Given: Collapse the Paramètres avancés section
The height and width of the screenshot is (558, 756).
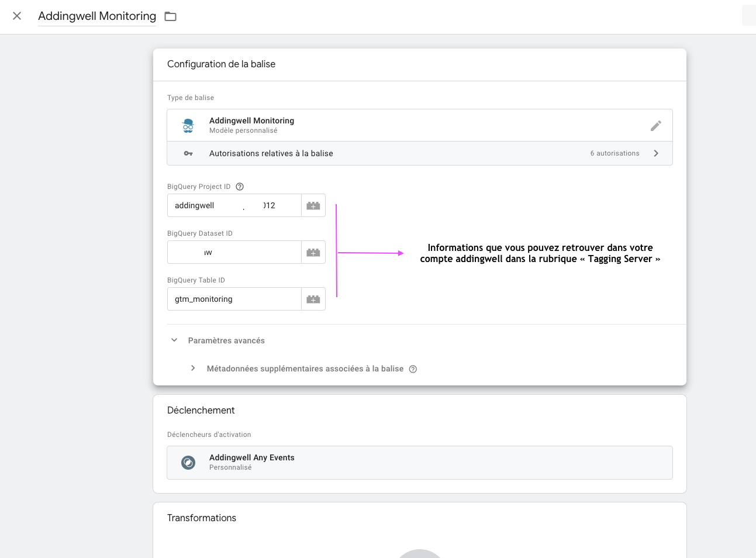Looking at the screenshot, I should 174,340.
